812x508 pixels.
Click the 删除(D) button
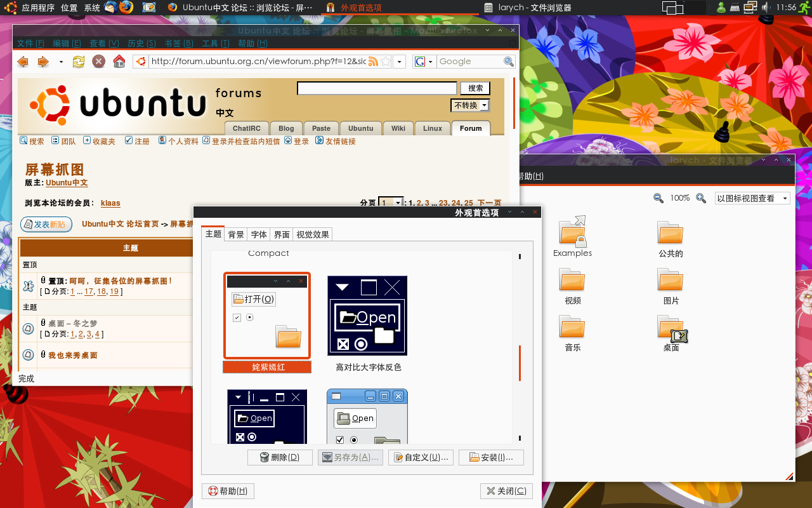pyautogui.click(x=280, y=457)
